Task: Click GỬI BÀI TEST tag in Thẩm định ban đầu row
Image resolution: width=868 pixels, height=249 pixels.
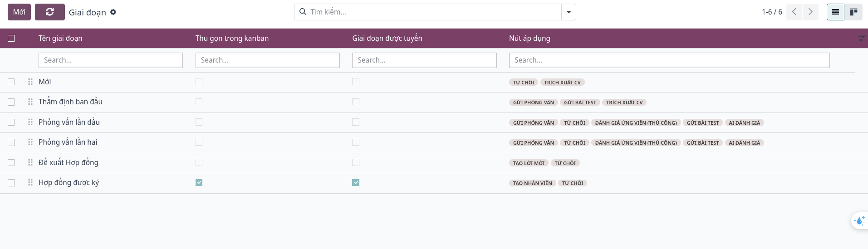Action: (x=580, y=103)
